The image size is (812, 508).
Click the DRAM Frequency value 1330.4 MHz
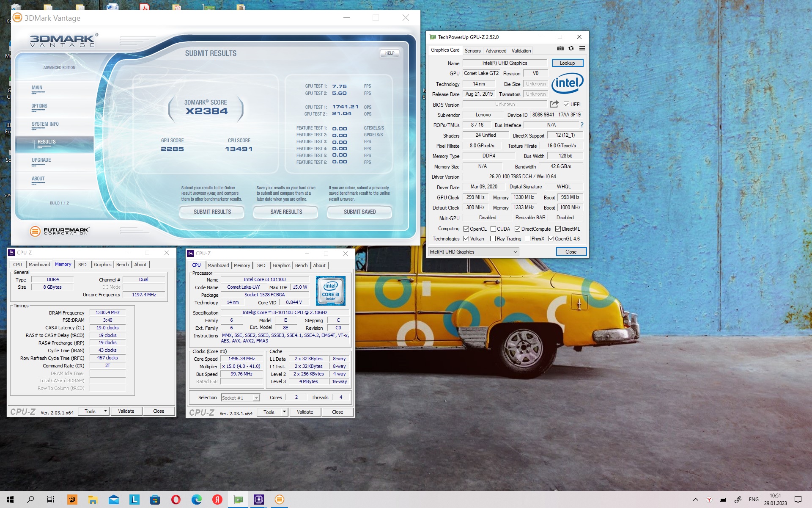tap(107, 312)
